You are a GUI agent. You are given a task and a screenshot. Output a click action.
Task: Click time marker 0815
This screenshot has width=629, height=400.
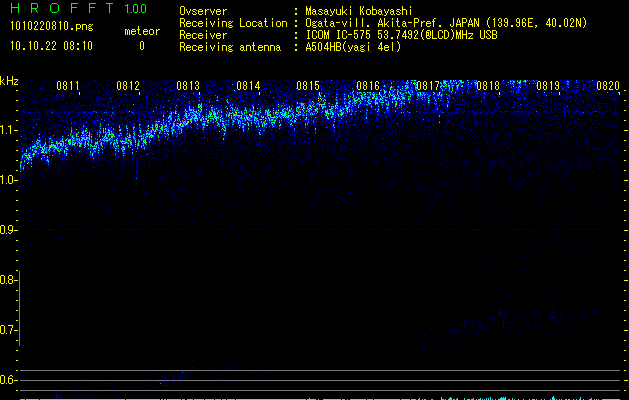click(x=308, y=86)
